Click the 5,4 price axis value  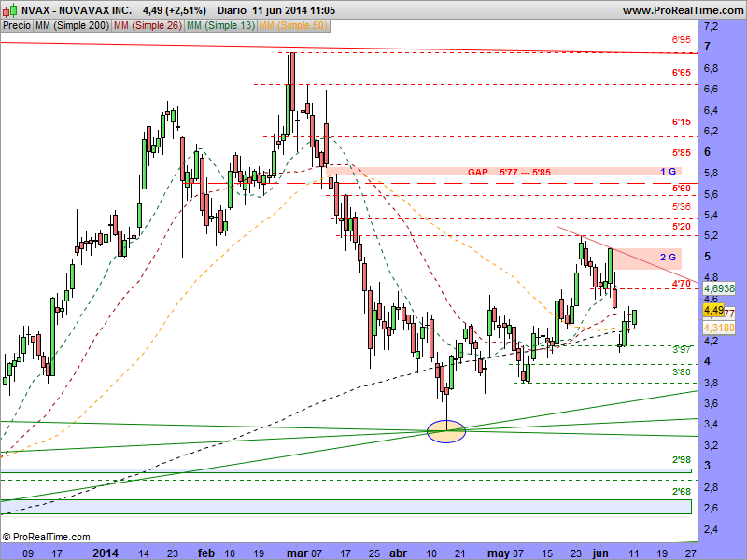coord(711,216)
